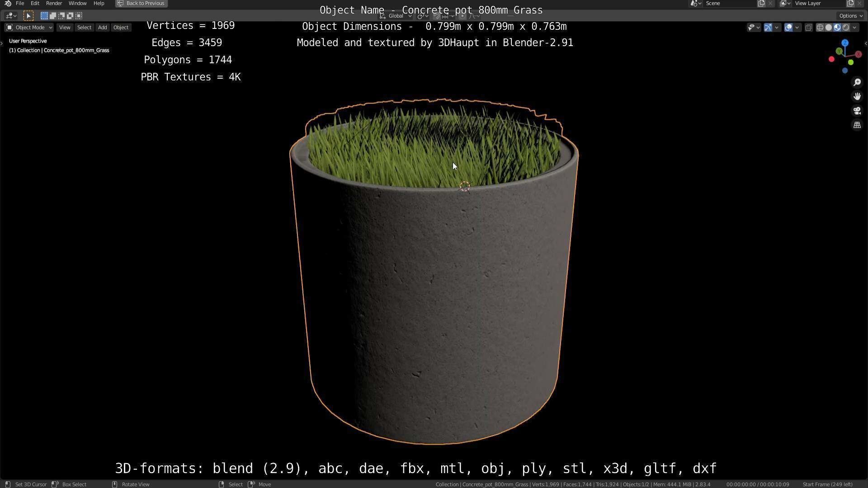Open view layer browse icon
868x488 pixels.
pos(785,3)
